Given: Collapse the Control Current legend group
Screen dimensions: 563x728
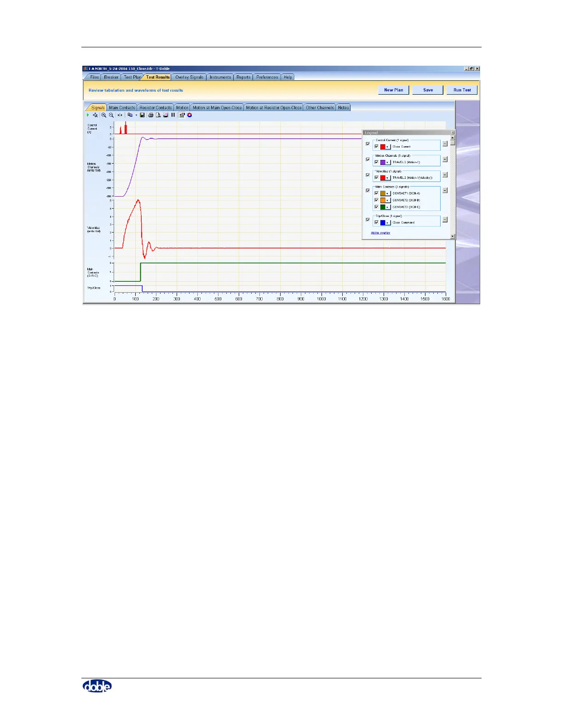Looking at the screenshot, I should coord(445,143).
